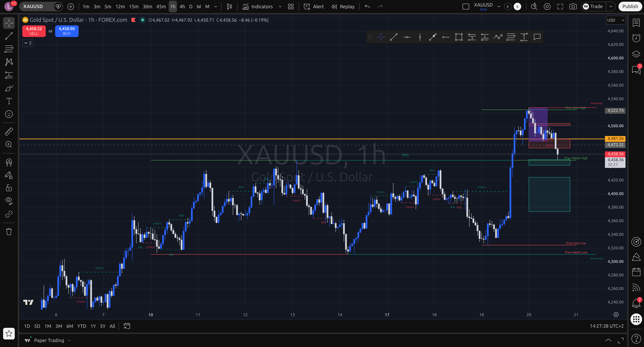This screenshot has width=644, height=347.
Task: Click the trash icon to remove drawings
Action: tap(9, 232)
